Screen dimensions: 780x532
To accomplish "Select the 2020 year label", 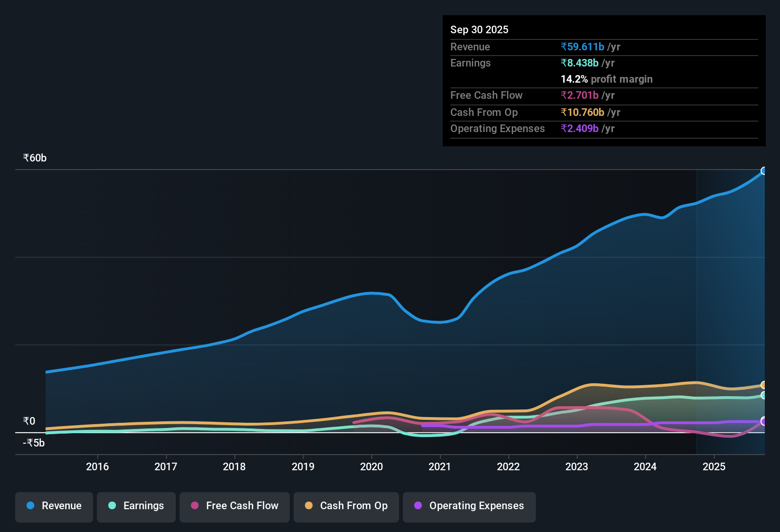I will 372,466.
